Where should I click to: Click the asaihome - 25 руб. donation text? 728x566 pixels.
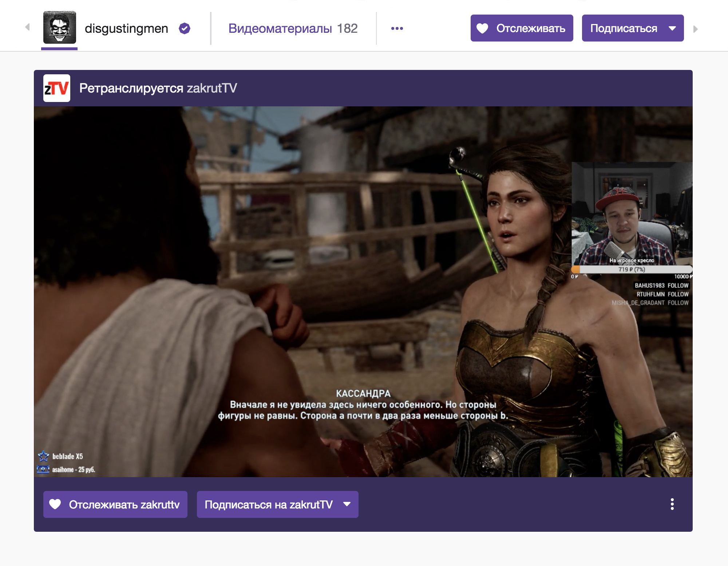point(74,469)
